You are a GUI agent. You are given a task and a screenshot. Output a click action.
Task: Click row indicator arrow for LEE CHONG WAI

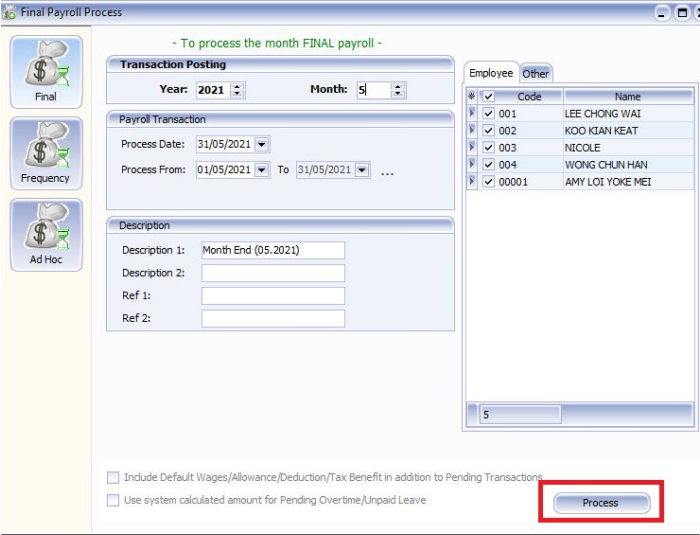coord(472,114)
